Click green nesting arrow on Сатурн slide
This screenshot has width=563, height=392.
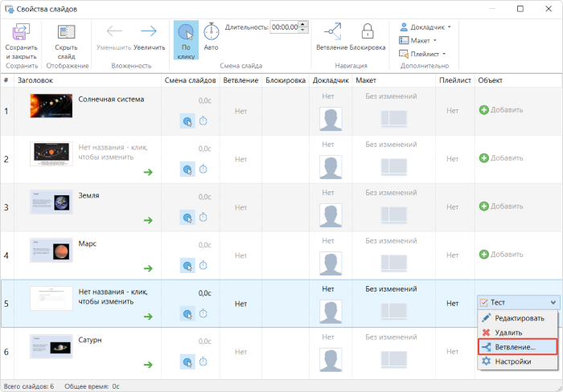[148, 365]
